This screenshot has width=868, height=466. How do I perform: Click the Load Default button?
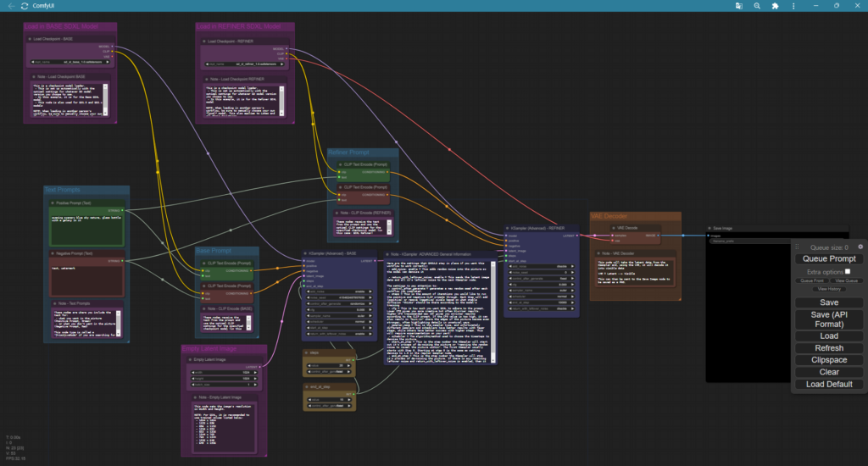(829, 384)
